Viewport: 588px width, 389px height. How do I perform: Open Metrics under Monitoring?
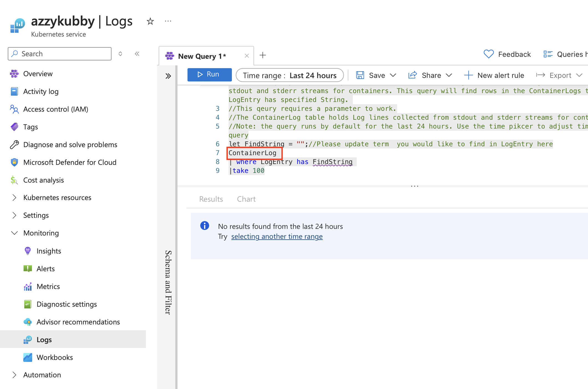48,286
